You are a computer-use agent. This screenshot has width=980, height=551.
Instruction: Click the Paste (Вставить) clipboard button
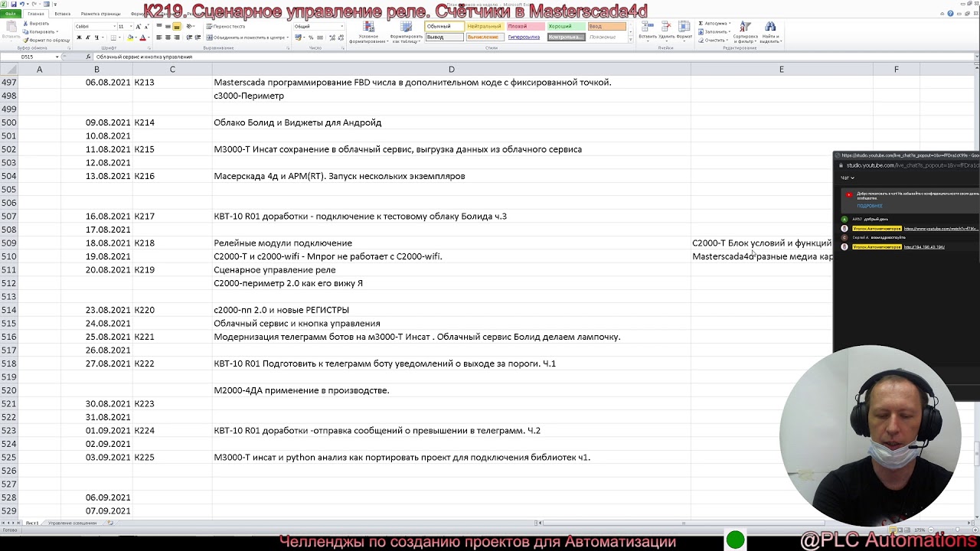11,31
